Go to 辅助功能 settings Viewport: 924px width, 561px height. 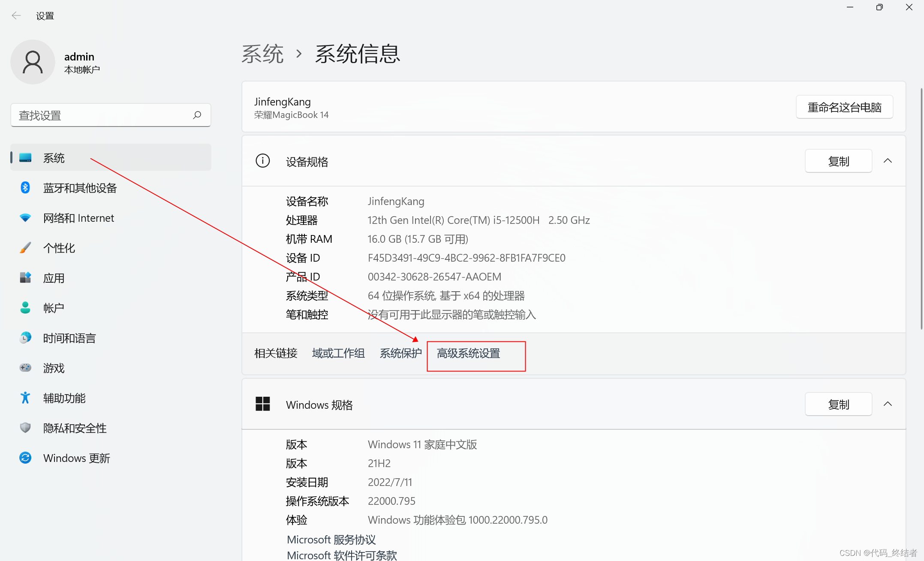111,398
